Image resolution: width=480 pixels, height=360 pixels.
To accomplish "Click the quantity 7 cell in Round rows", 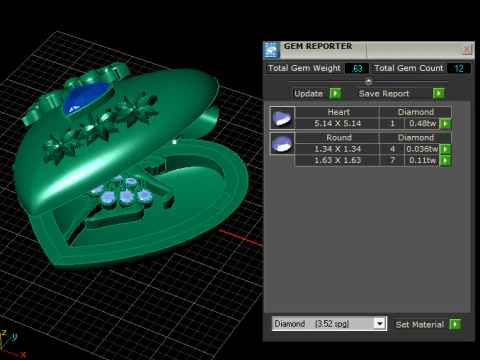I will click(x=392, y=160).
